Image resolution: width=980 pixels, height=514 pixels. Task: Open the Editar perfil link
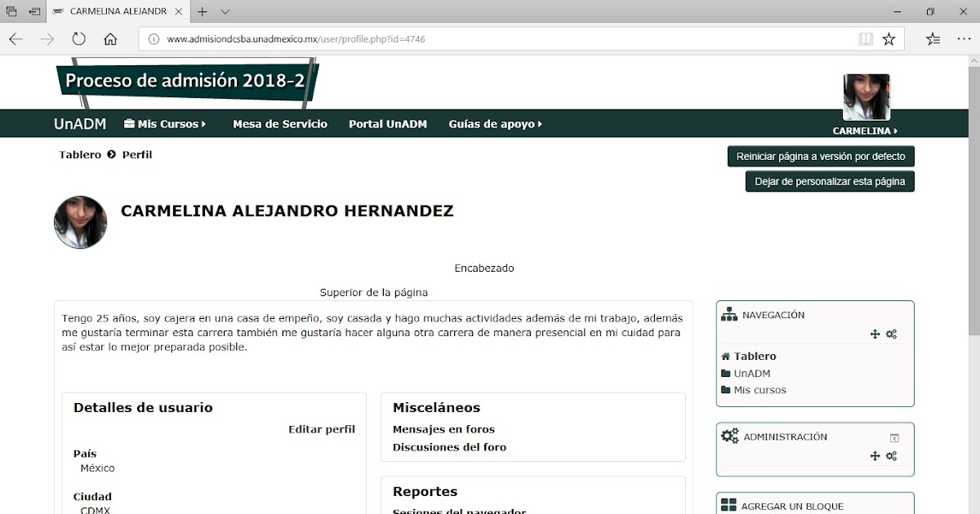pos(322,428)
